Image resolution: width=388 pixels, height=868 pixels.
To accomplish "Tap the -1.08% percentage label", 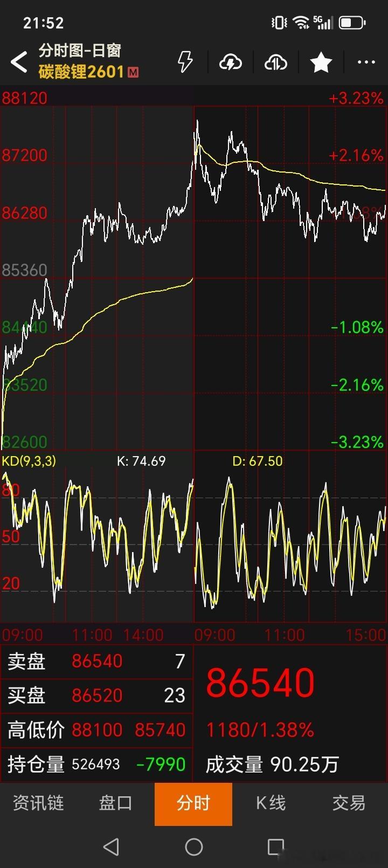I will (357, 327).
